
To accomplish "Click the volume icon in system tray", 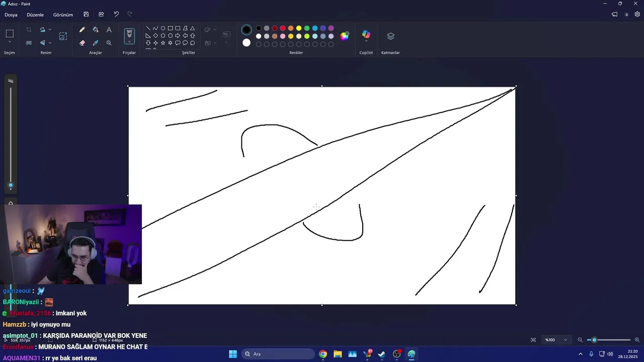I will [x=610, y=354].
